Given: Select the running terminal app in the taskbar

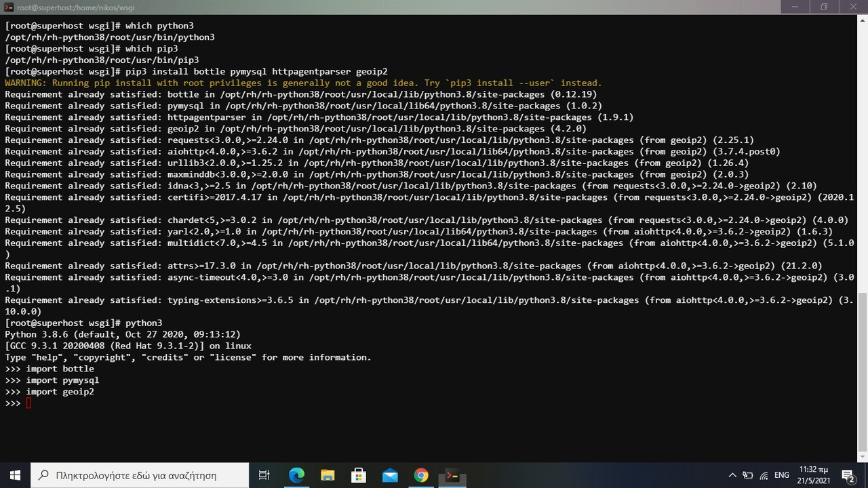Looking at the screenshot, I should click(452, 475).
